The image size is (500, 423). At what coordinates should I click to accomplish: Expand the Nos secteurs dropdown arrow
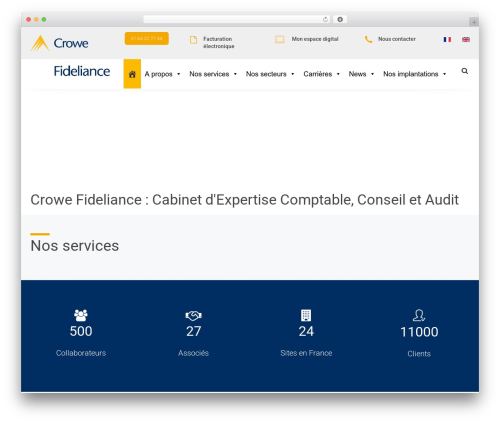[293, 74]
